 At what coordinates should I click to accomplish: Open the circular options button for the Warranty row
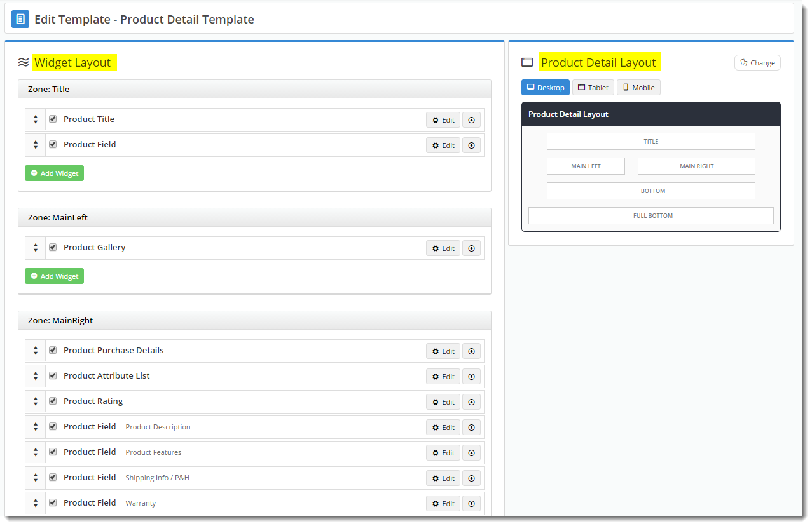[x=471, y=504]
